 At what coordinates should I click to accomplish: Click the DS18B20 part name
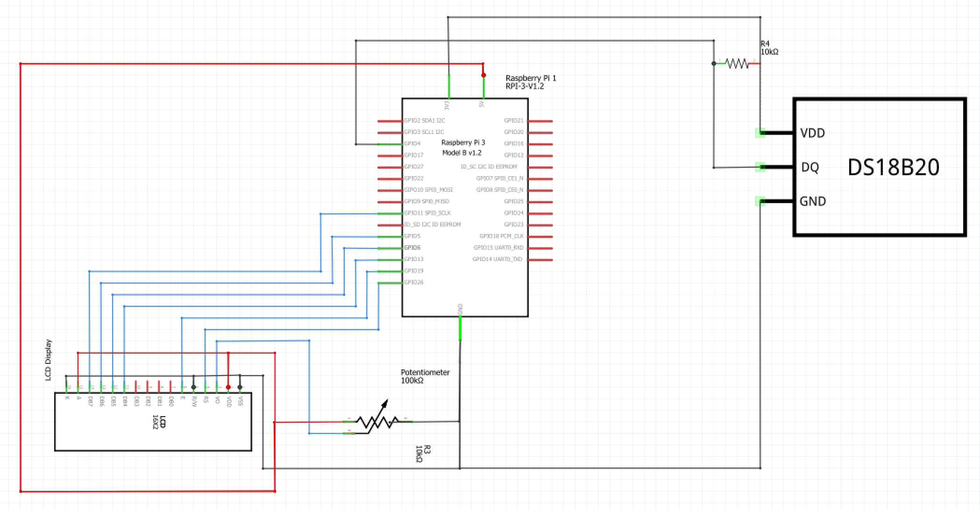pos(893,167)
